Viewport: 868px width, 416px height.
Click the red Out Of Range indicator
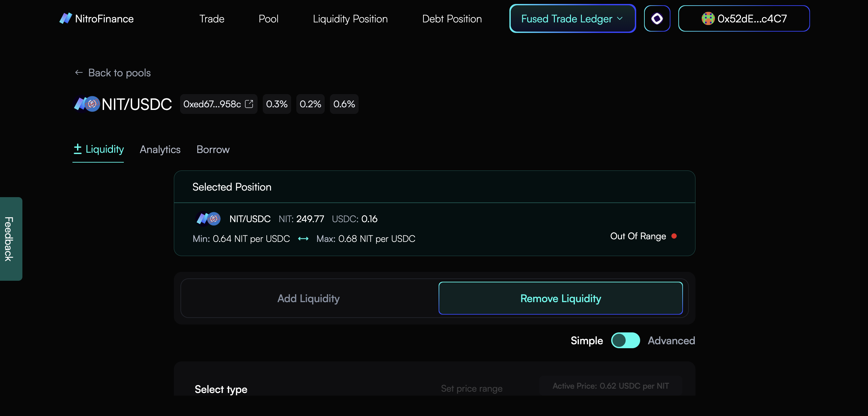coord(674,236)
